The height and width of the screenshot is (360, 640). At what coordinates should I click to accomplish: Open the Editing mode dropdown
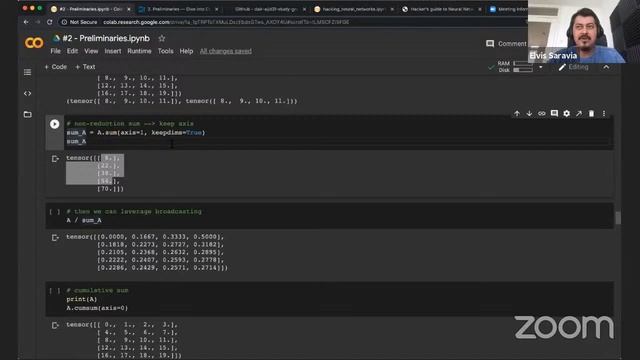coord(573,67)
